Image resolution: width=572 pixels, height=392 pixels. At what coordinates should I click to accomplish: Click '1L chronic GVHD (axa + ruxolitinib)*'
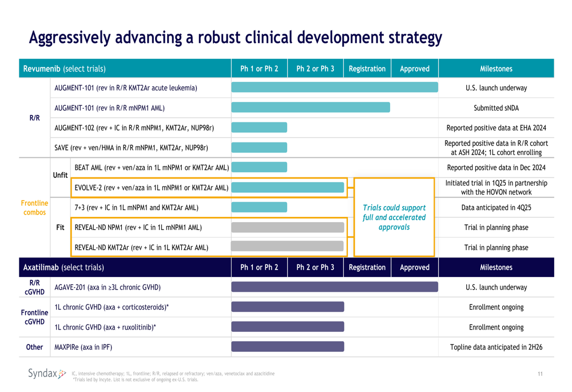click(105, 327)
